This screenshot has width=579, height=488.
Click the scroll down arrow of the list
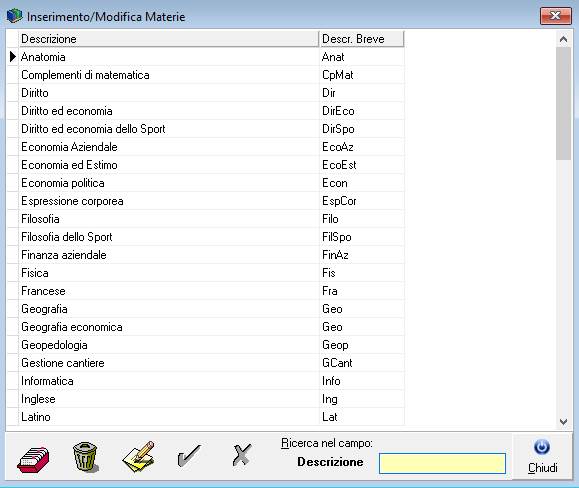563,422
